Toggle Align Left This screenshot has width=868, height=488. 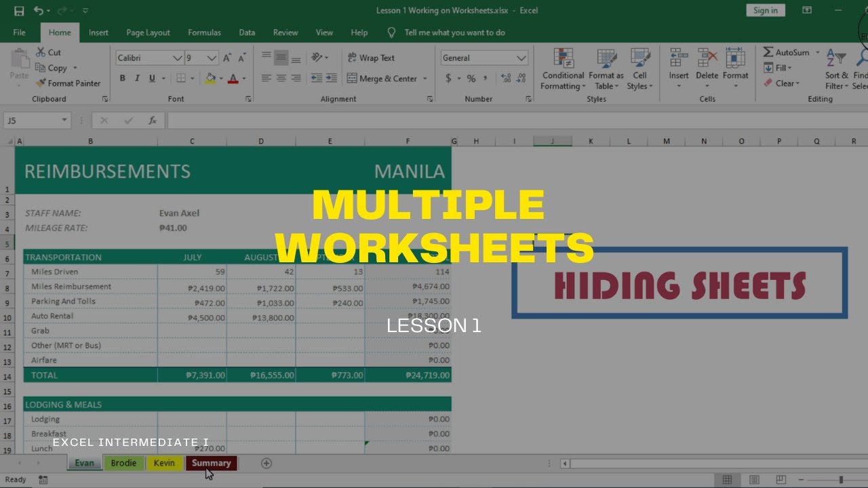click(267, 79)
